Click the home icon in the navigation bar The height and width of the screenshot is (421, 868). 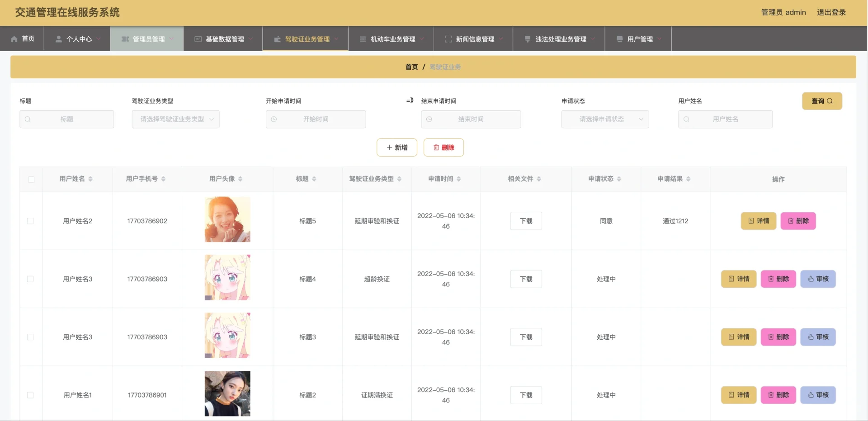(14, 39)
